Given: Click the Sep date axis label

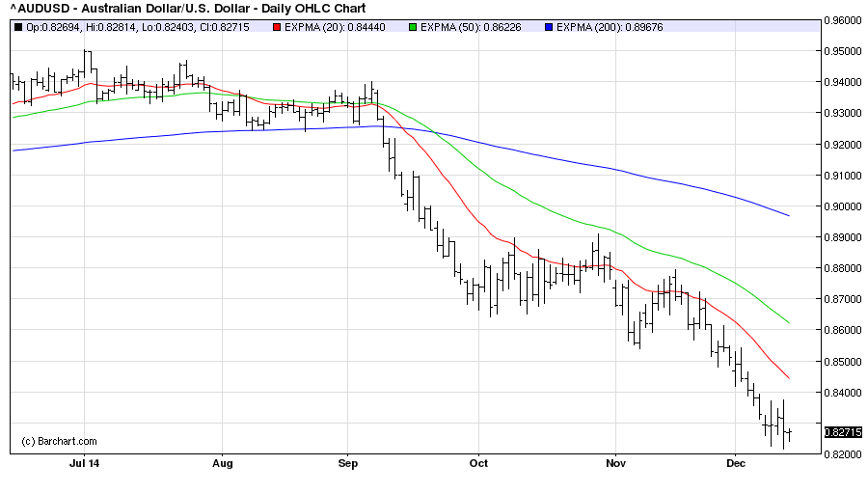Looking at the screenshot, I should [x=349, y=463].
